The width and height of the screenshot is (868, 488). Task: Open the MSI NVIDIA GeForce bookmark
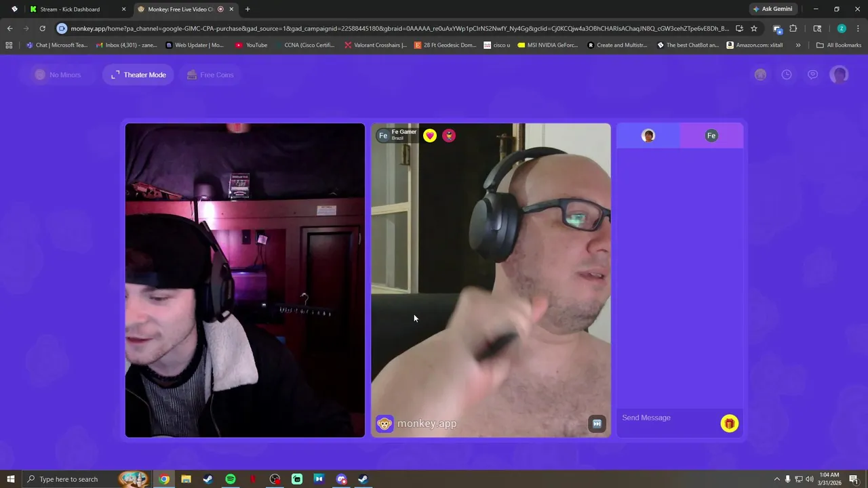pos(547,45)
